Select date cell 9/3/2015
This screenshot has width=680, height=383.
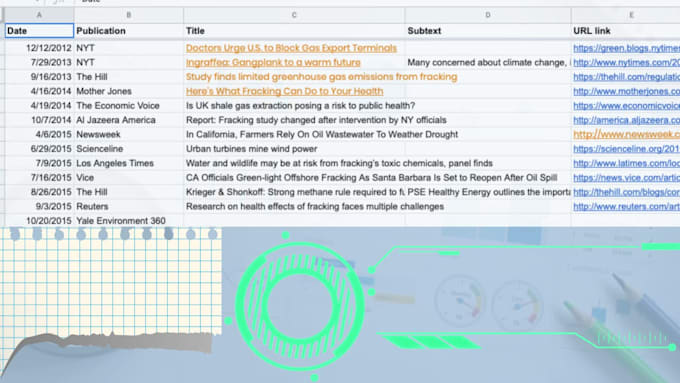click(39, 206)
